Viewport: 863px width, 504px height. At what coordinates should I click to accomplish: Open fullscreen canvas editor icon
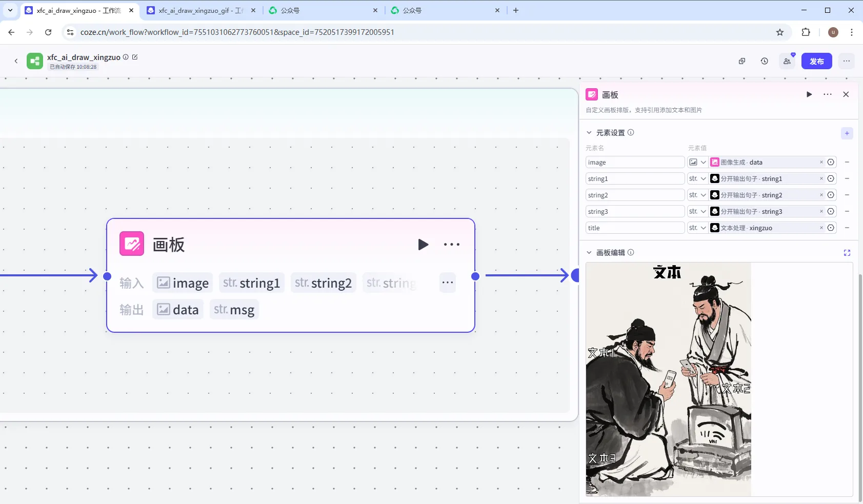[847, 253]
